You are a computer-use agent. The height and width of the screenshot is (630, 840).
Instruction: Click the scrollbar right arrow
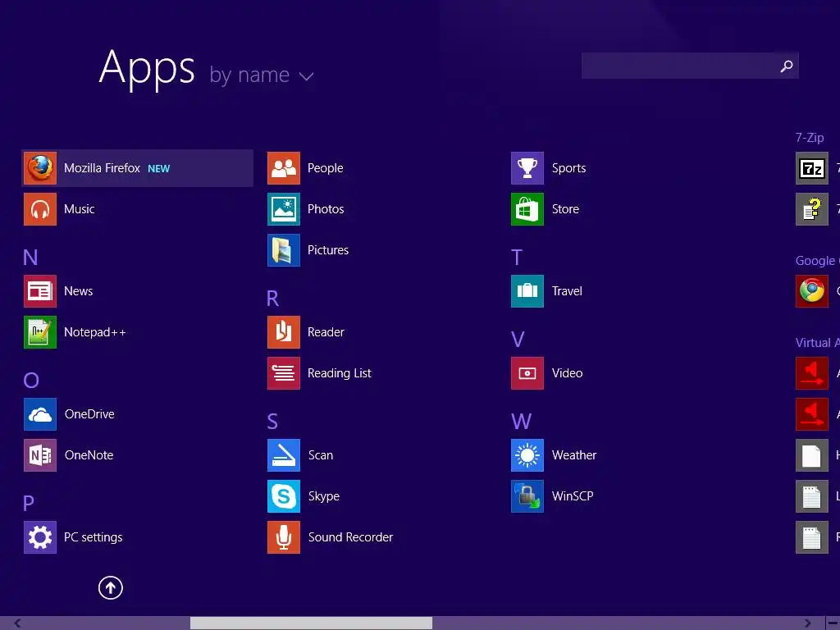pyautogui.click(x=807, y=623)
